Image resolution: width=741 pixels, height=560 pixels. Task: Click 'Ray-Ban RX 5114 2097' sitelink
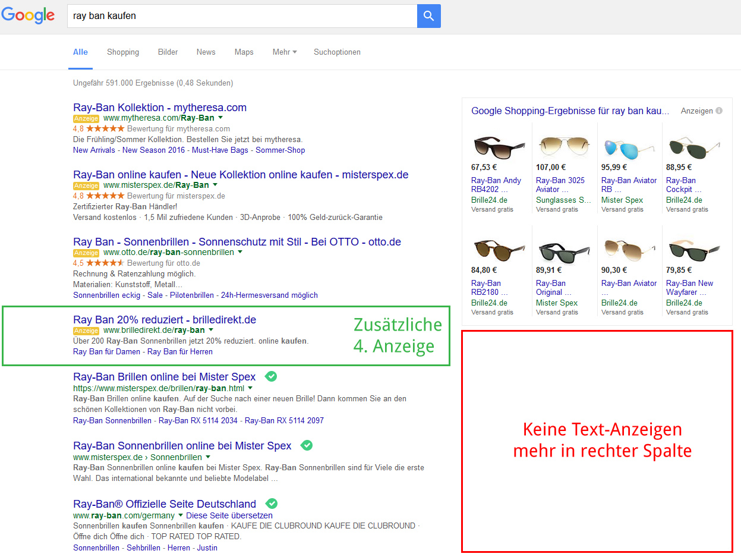pyautogui.click(x=284, y=421)
